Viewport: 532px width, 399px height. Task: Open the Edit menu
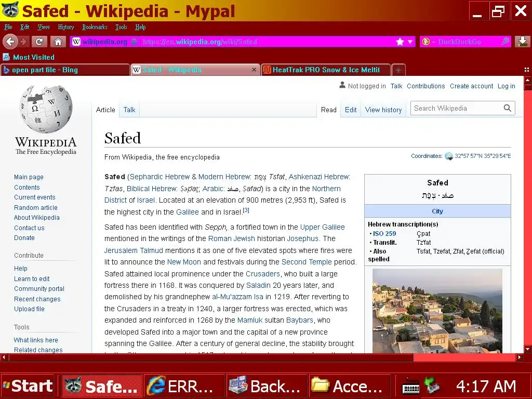24,27
